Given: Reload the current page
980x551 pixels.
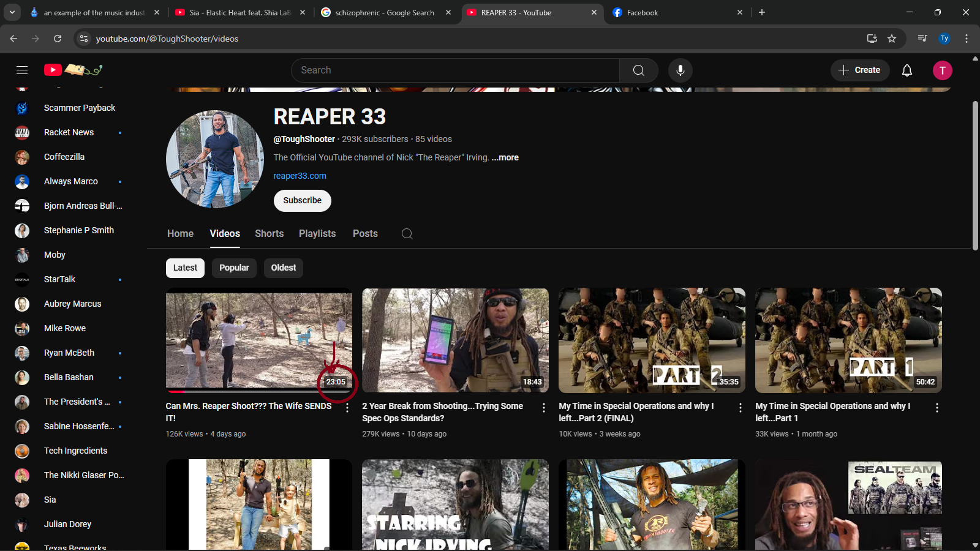Looking at the screenshot, I should (x=58, y=39).
